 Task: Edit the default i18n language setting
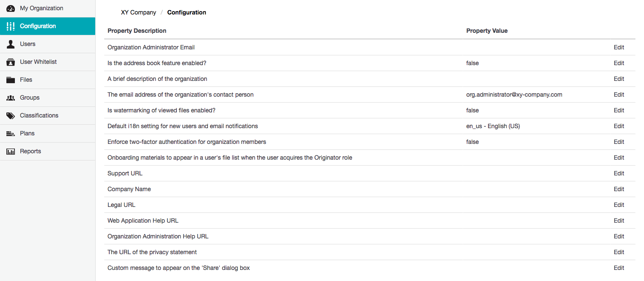click(619, 126)
